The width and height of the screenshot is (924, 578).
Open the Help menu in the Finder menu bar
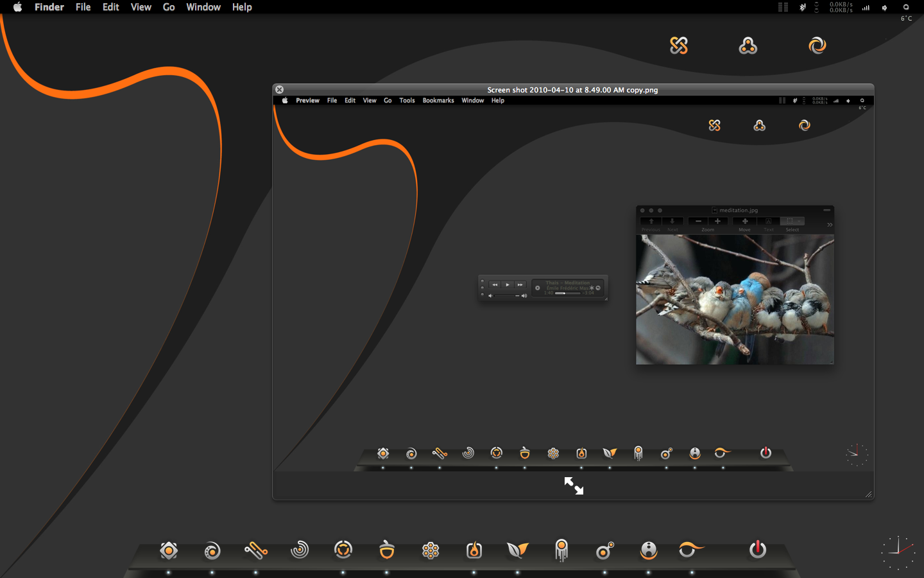[x=242, y=7]
